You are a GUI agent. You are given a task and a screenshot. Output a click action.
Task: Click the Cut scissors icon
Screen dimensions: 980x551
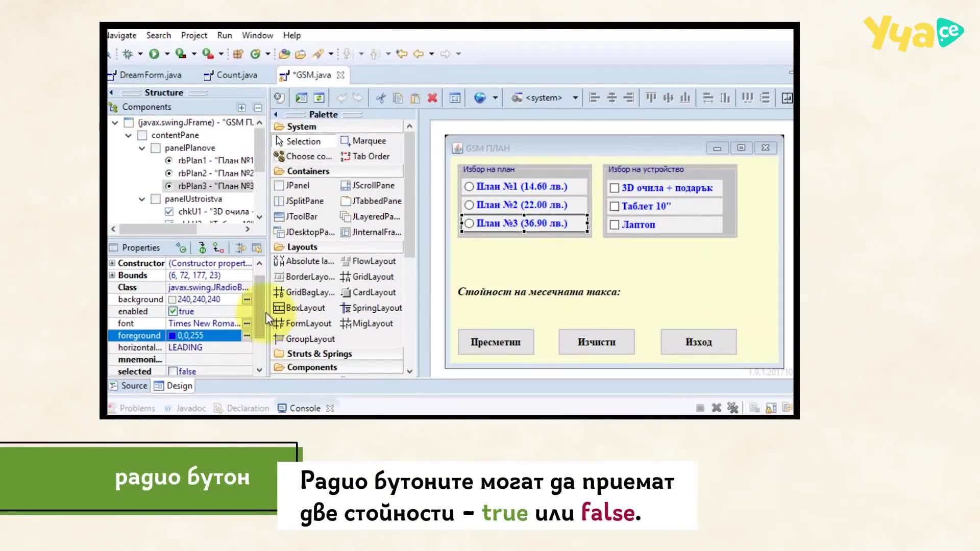coord(381,97)
